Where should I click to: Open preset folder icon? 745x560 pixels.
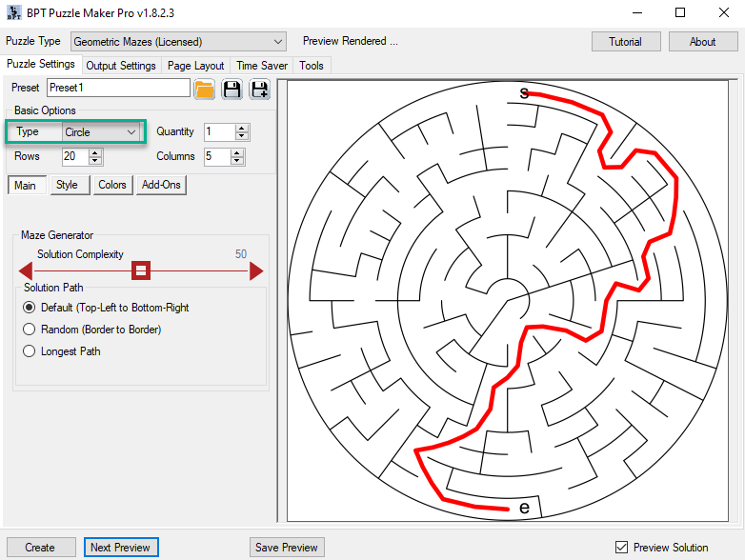coord(205,90)
